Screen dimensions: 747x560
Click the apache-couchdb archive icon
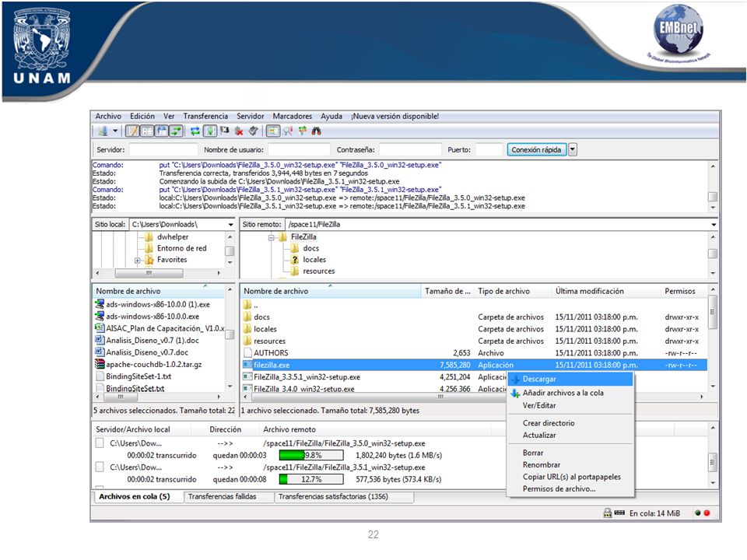point(100,364)
